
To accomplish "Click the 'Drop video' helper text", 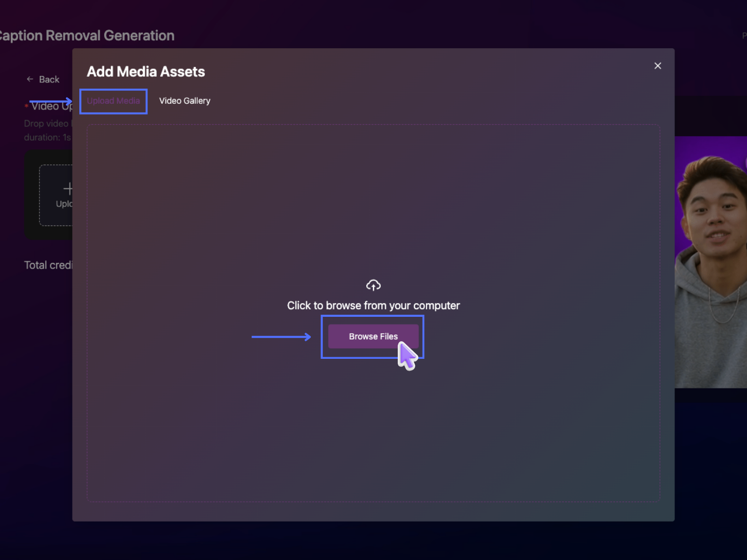I will (x=46, y=123).
